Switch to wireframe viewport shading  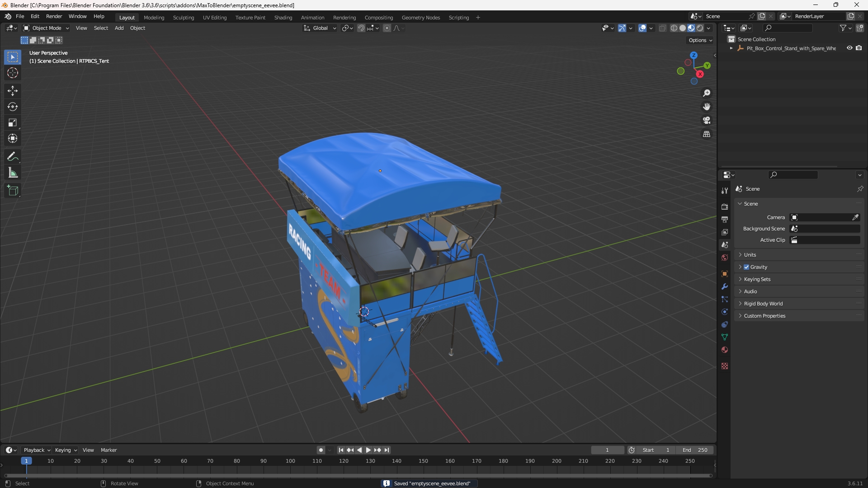pyautogui.click(x=674, y=28)
